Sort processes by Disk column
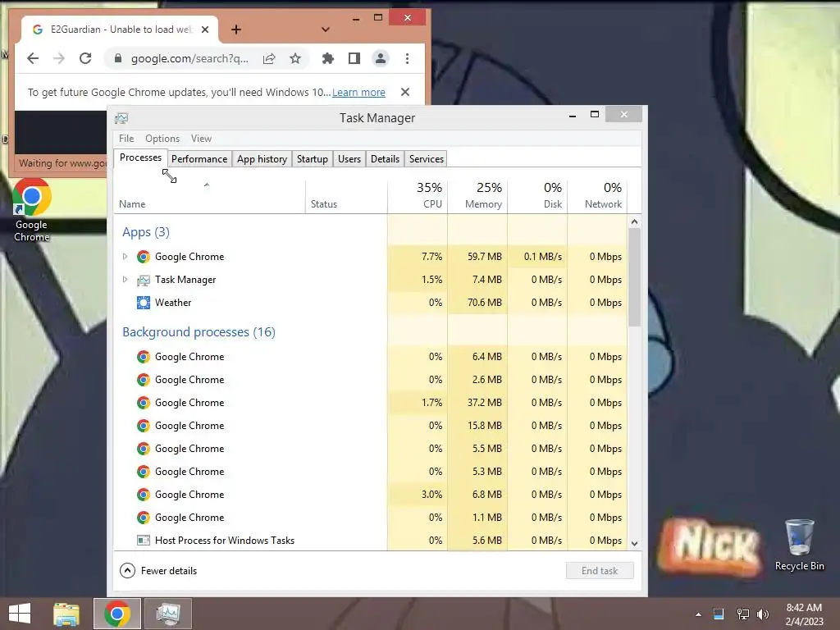The image size is (840, 630). (537, 197)
